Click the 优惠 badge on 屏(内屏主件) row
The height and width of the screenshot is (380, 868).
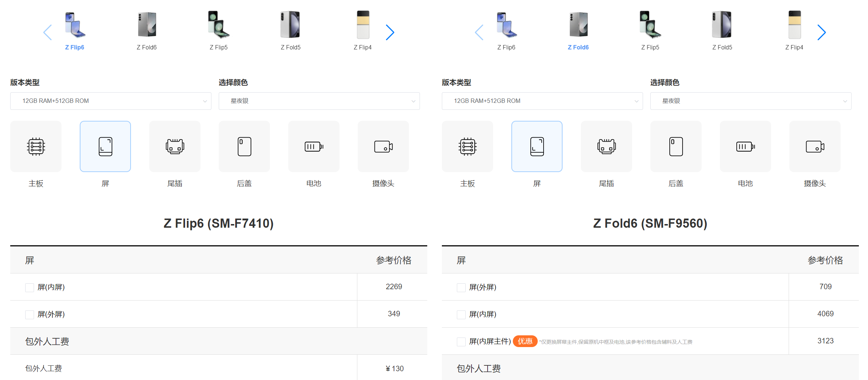tap(525, 341)
